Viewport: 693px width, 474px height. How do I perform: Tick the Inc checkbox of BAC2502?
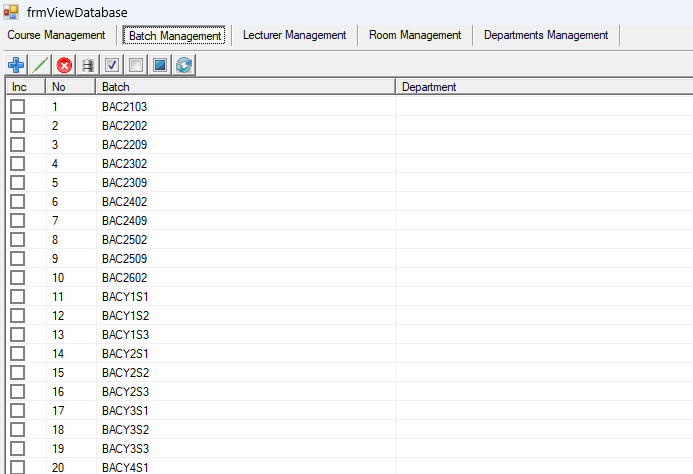18,240
